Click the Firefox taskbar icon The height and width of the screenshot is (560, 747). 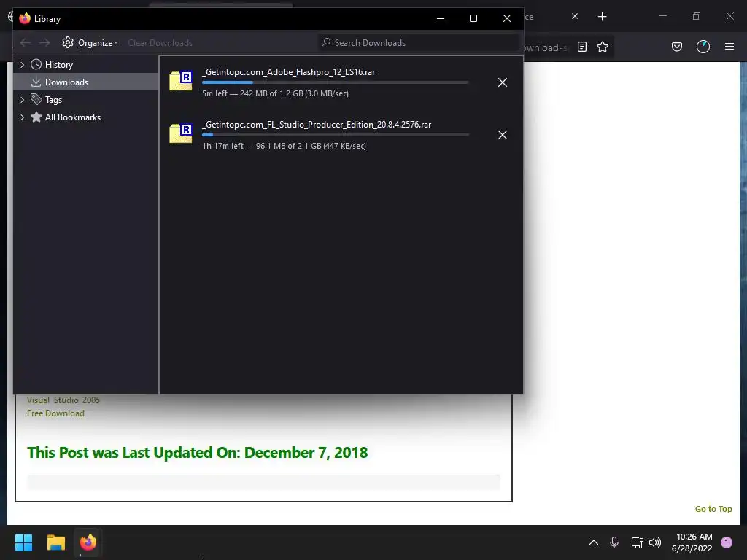point(88,542)
